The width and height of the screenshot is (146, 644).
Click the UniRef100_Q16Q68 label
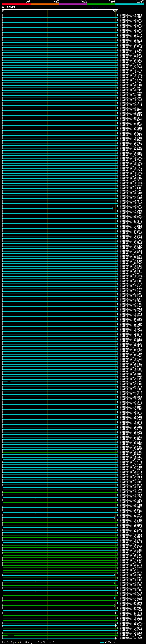[131, 125]
